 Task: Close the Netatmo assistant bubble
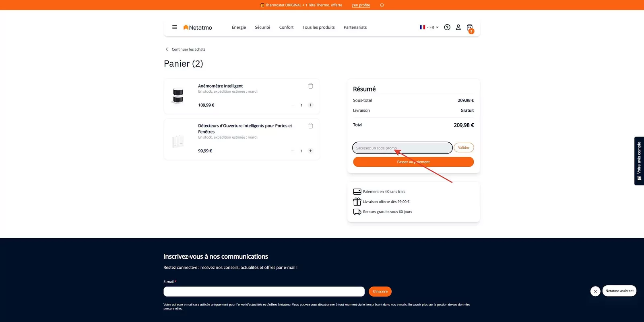click(595, 291)
